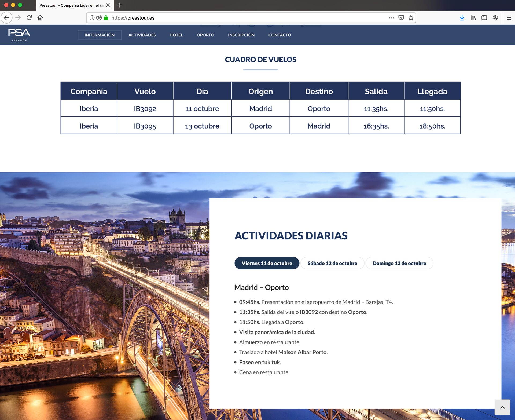
Task: Reload the current page
Action: (29, 18)
